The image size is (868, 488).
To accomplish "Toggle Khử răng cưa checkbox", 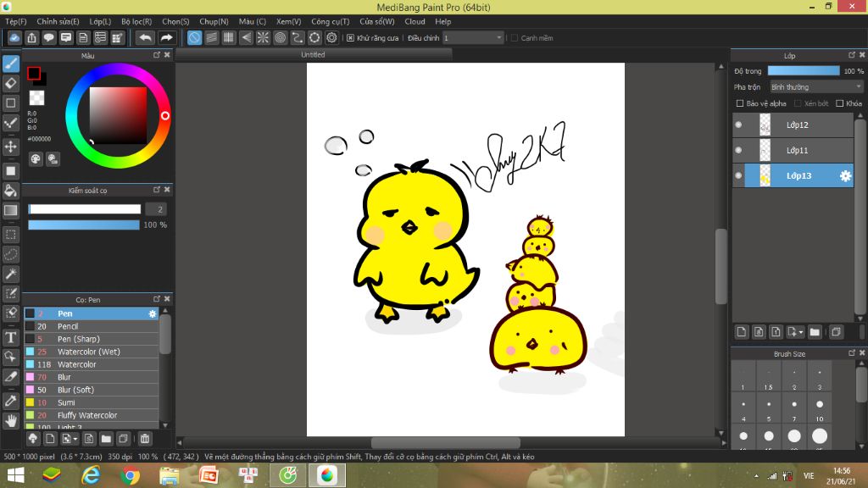I will click(350, 37).
